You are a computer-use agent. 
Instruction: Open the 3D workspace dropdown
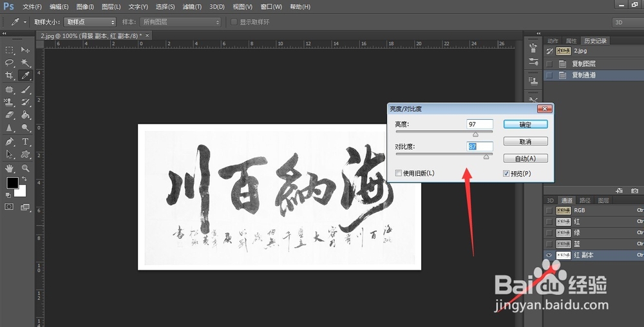(x=628, y=22)
